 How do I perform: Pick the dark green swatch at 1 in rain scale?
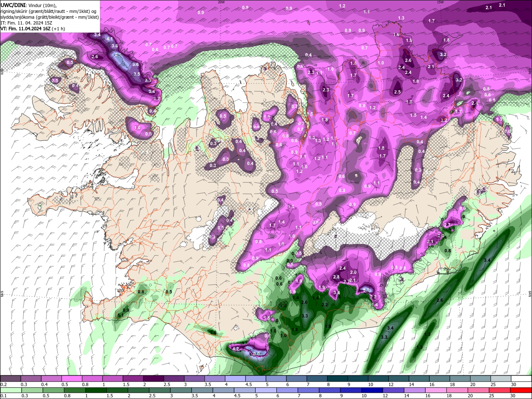tap(96, 390)
